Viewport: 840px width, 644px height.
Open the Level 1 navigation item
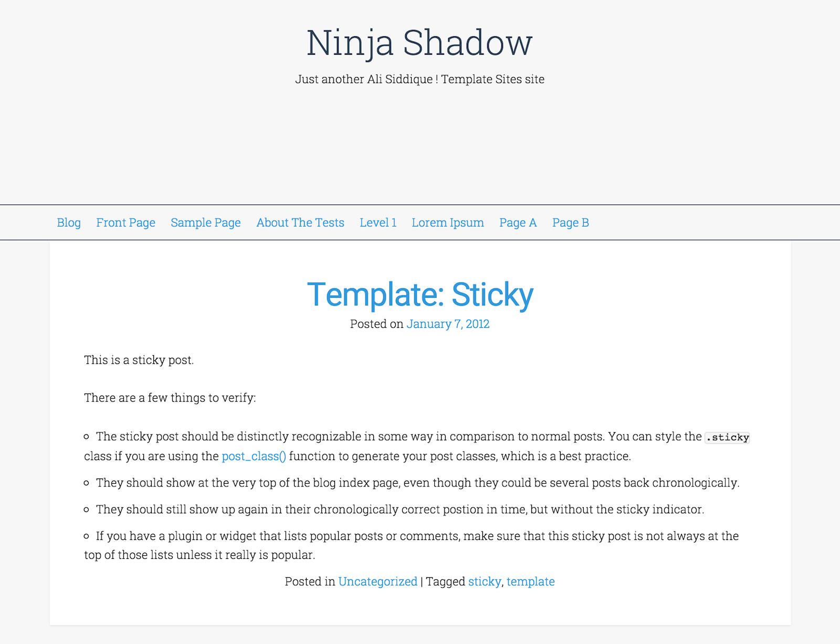378,223
